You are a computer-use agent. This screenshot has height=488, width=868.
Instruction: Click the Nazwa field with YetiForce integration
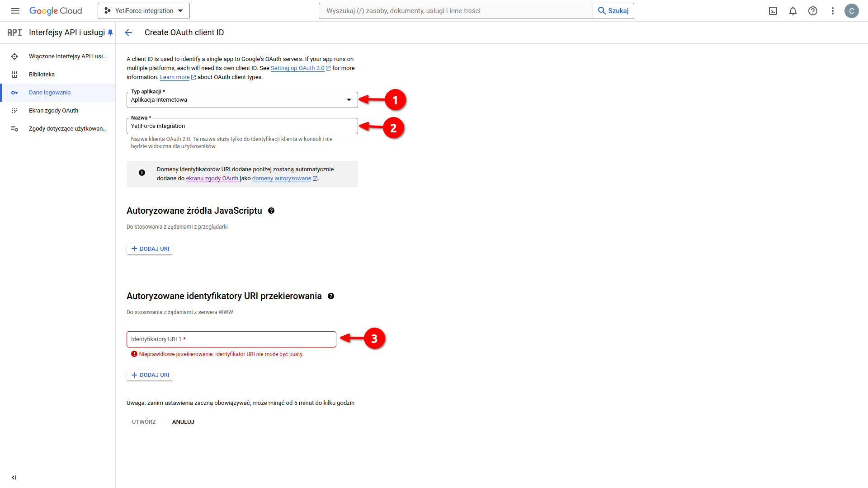242,126
